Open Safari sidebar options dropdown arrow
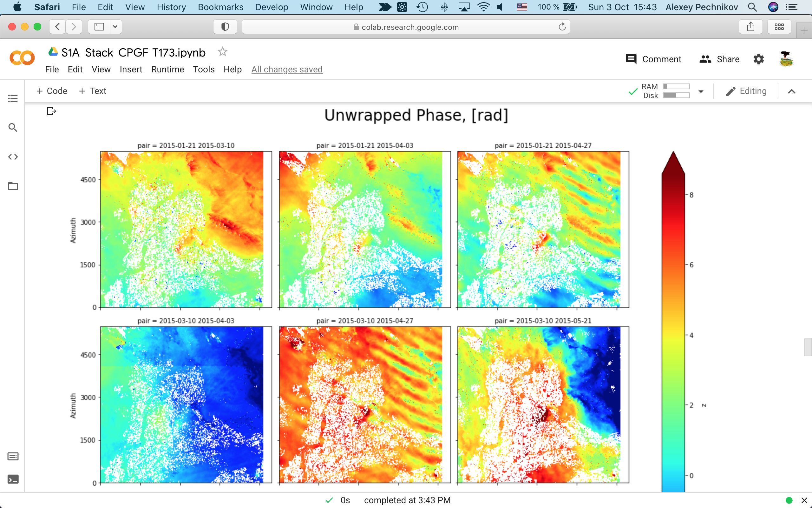Screen dimensions: 812x508 (x=115, y=27)
